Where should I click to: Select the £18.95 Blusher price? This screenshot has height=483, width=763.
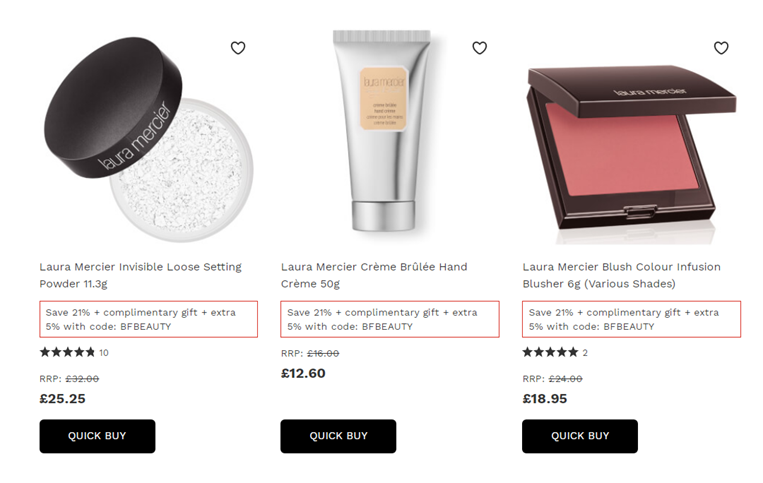click(545, 399)
